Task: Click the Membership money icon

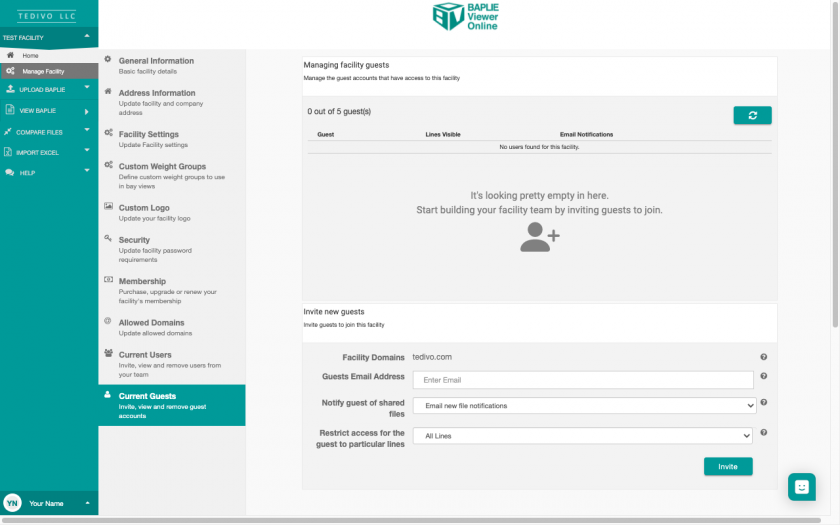Action: click(x=108, y=279)
